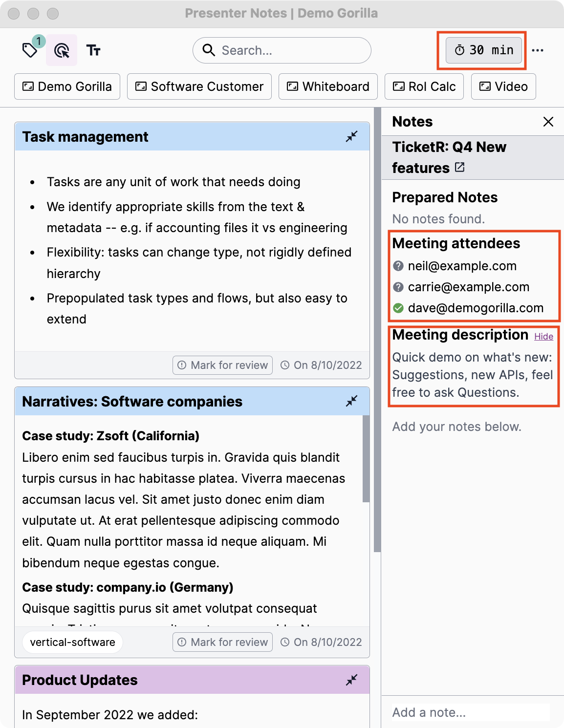Open the three-dots more options menu
The height and width of the screenshot is (728, 564).
tap(538, 50)
